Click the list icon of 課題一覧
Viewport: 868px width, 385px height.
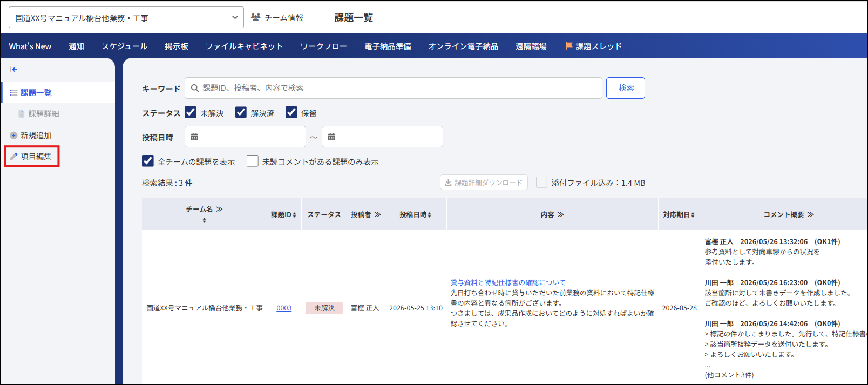pos(13,93)
